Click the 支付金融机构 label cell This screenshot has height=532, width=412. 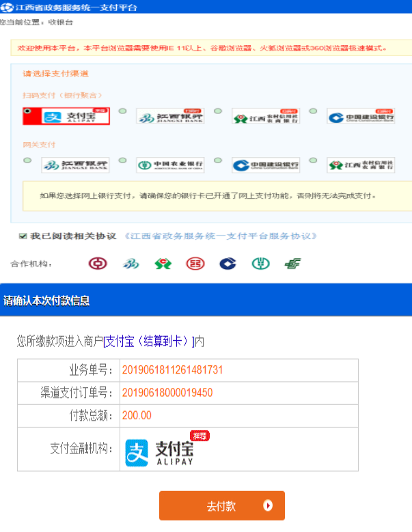(68, 449)
